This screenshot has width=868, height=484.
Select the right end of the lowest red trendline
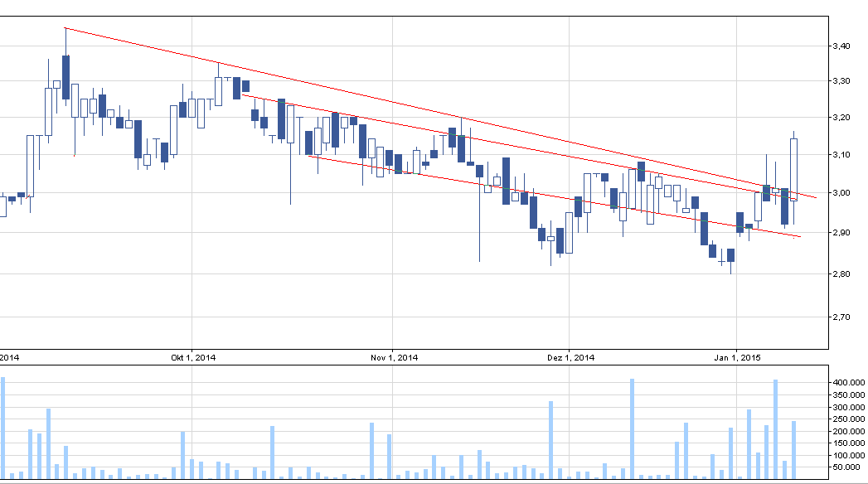pos(800,238)
